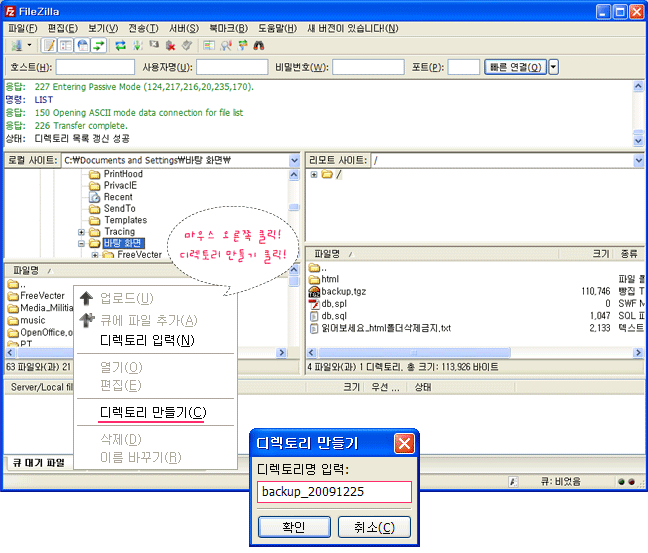This screenshot has width=648, height=553.
Task: Toggle synchronized browsing
Action: [x=242, y=45]
